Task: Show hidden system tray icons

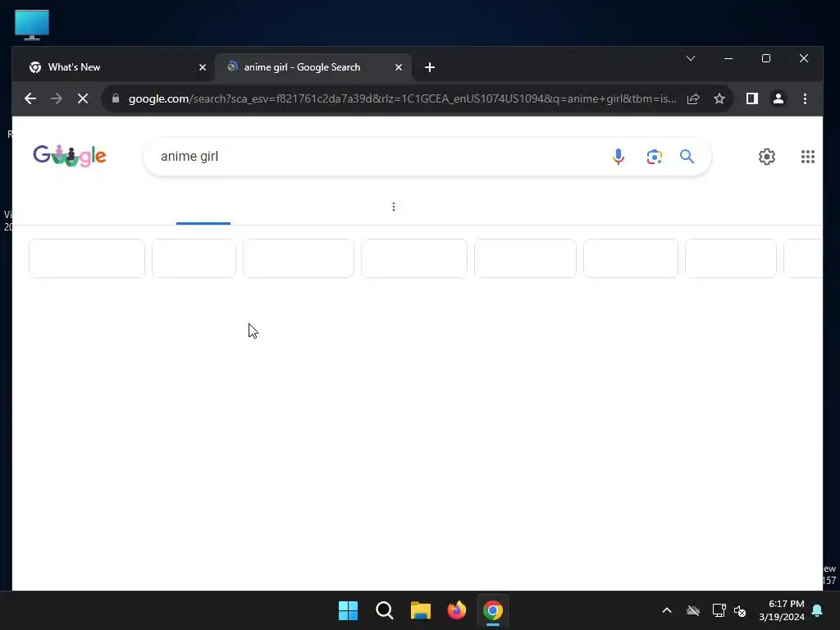Action: pyautogui.click(x=667, y=610)
